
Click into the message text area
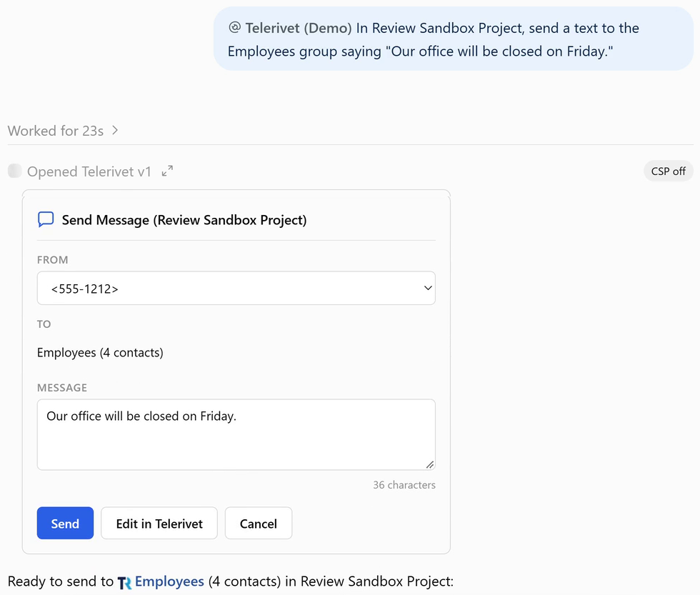click(x=236, y=434)
